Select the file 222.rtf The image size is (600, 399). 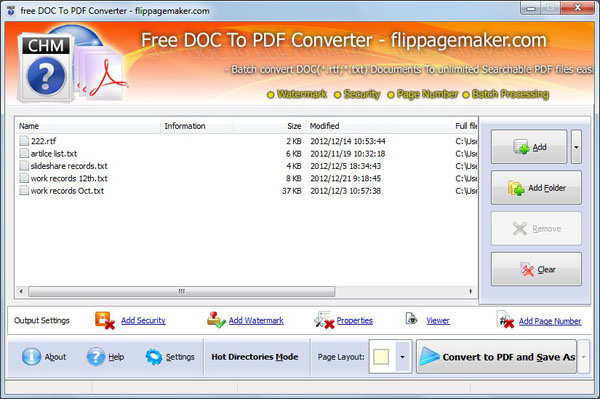click(43, 141)
